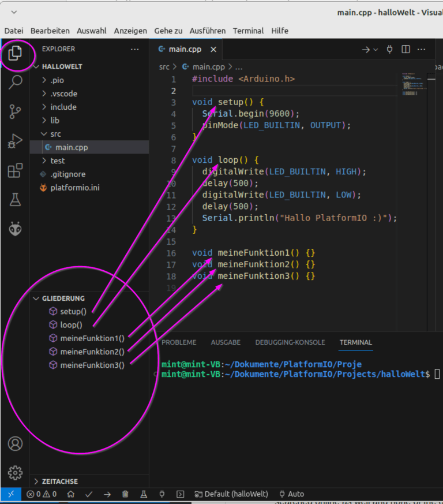The height and width of the screenshot is (504, 443).
Task: Open the Testing flask view in activity bar
Action: (16, 200)
